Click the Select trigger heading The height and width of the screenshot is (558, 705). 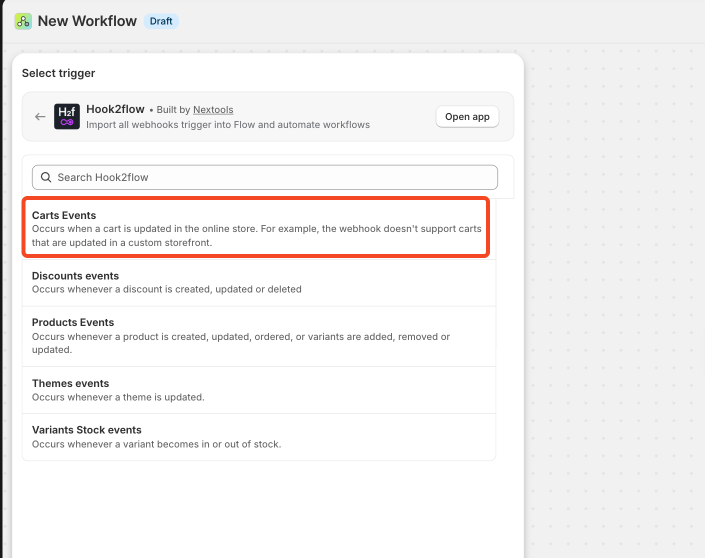point(58,73)
